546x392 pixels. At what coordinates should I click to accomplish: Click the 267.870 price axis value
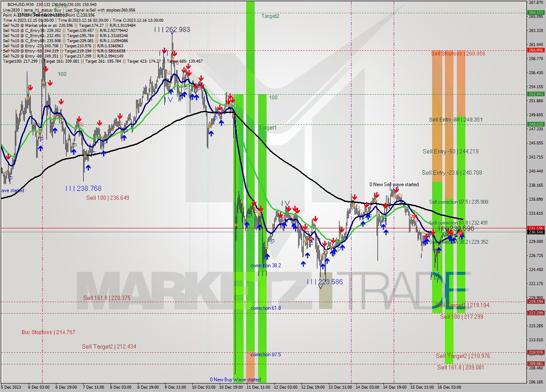tap(536, 3)
